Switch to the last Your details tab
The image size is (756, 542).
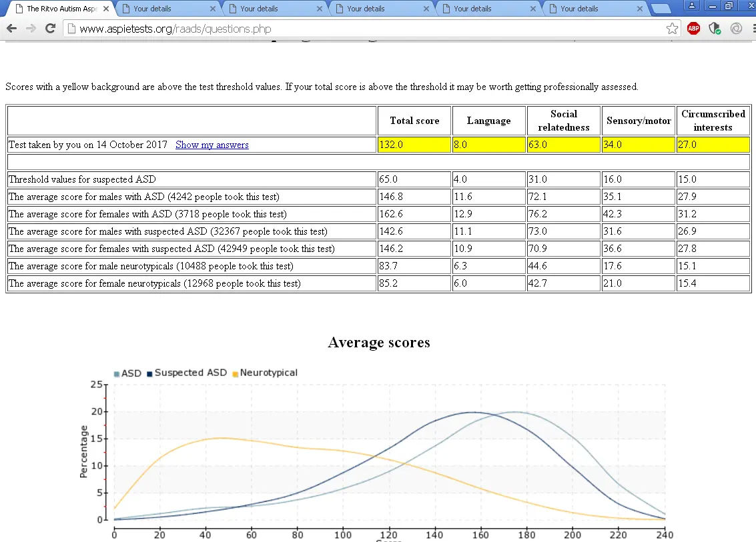pos(596,9)
